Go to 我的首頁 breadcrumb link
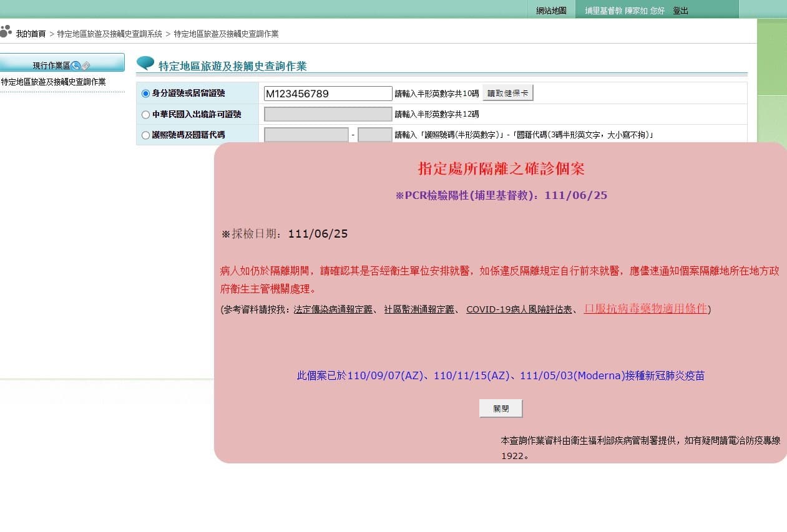The height and width of the screenshot is (532, 787). pos(31,34)
